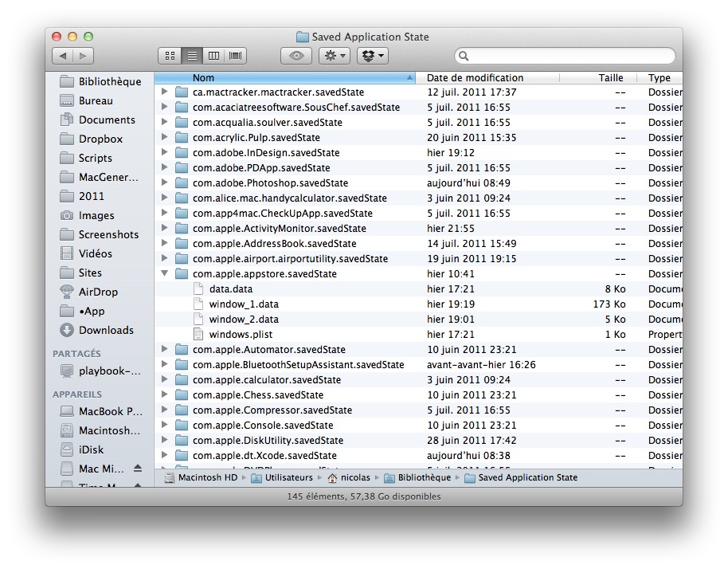The height and width of the screenshot is (569, 728).
Task: Click the search field
Action: click(x=565, y=56)
